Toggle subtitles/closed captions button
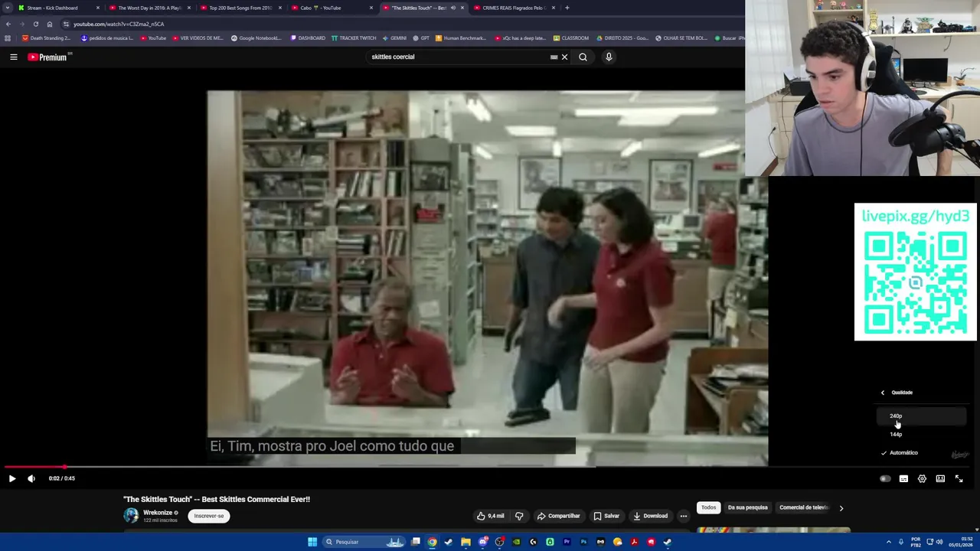The image size is (980, 551). point(903,478)
